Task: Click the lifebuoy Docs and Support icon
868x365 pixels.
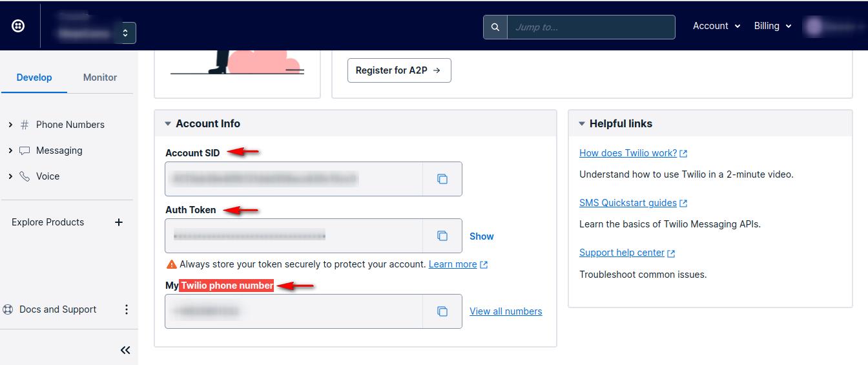Action: (8, 309)
